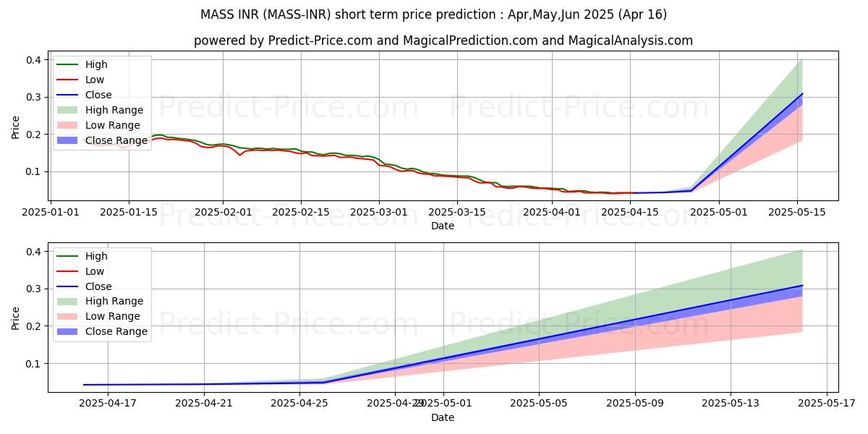Click the "2025-04-21" date tick label
The width and height of the screenshot is (868, 434).
point(204,404)
